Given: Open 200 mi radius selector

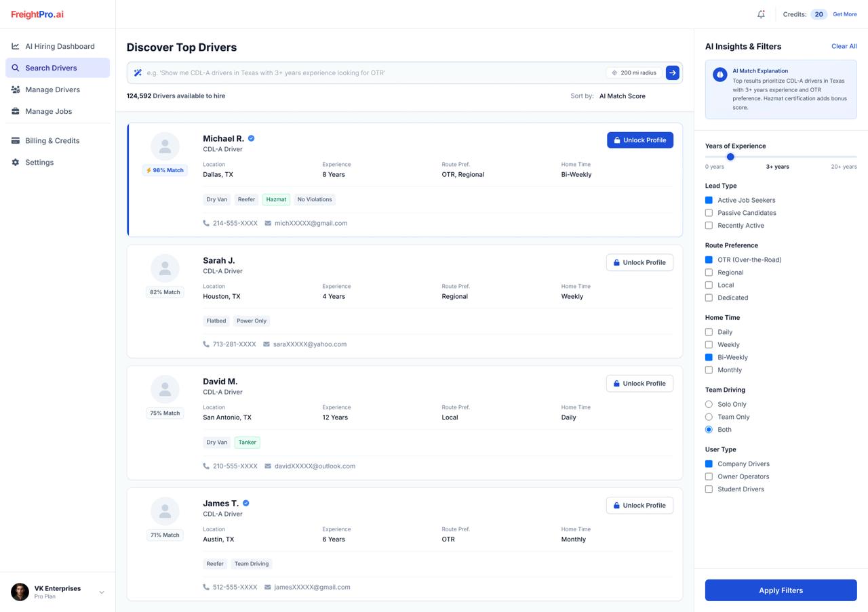Looking at the screenshot, I should click(634, 73).
